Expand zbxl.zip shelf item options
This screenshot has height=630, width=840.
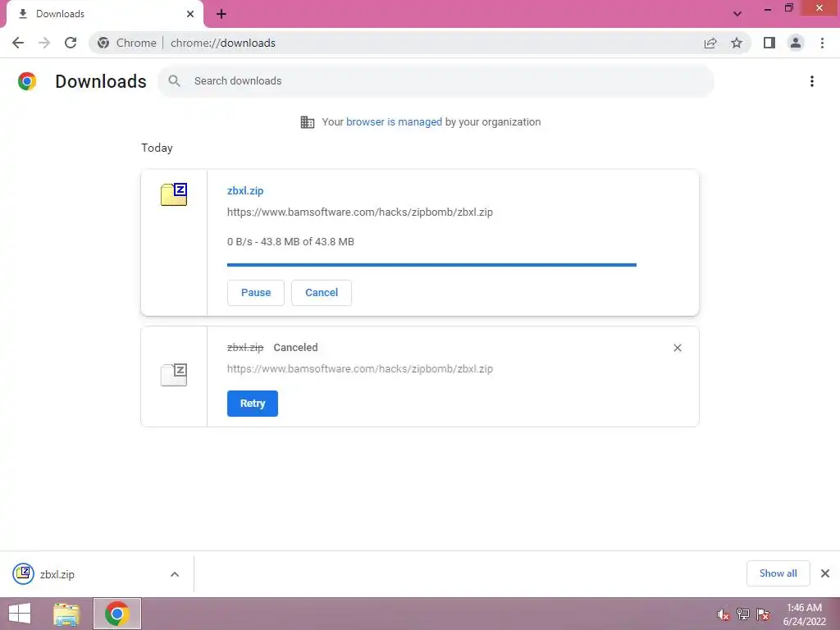(175, 574)
